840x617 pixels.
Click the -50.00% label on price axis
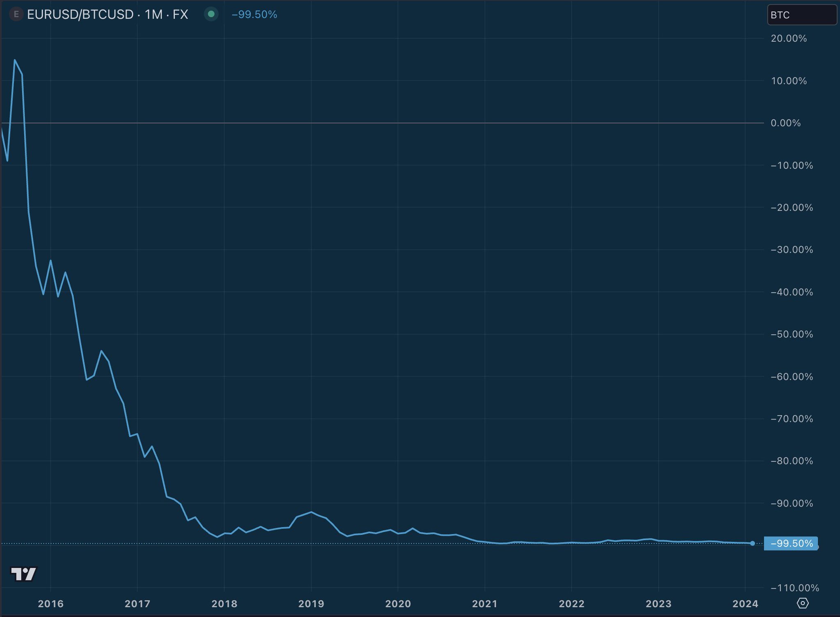792,334
